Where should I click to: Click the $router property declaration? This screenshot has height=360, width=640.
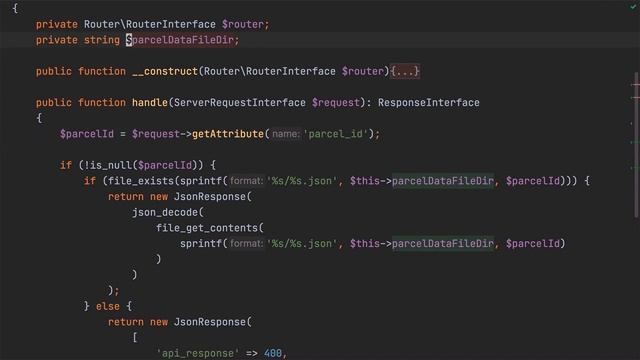243,24
